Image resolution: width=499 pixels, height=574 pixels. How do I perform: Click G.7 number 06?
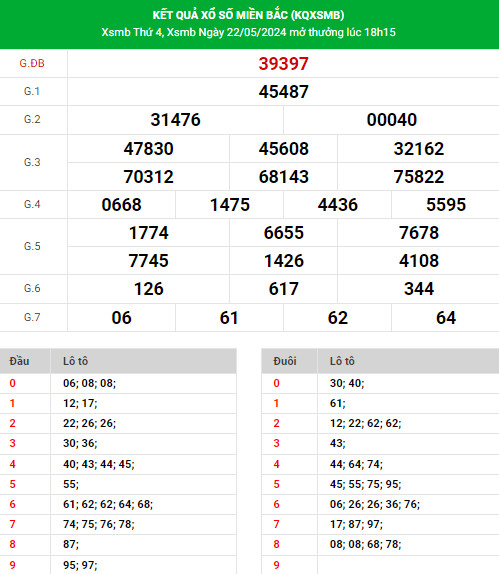(x=121, y=318)
